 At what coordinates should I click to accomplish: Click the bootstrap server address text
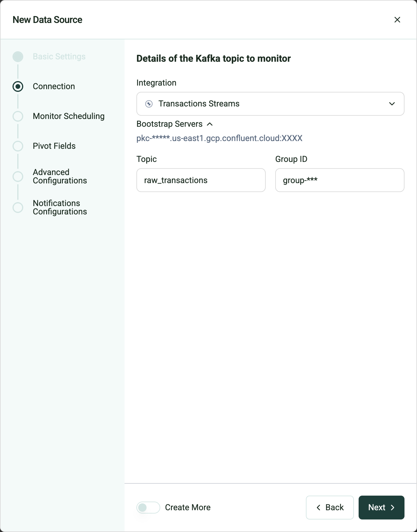[x=219, y=138]
